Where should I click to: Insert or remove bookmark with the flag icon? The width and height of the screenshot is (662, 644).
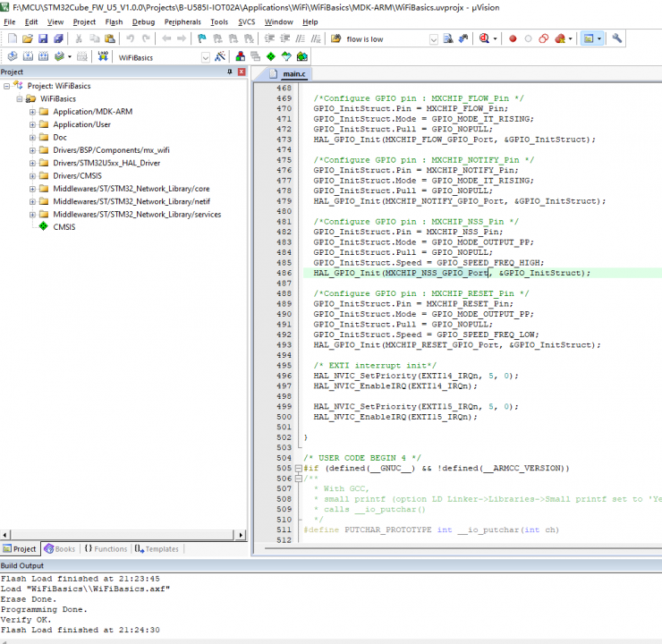click(202, 38)
